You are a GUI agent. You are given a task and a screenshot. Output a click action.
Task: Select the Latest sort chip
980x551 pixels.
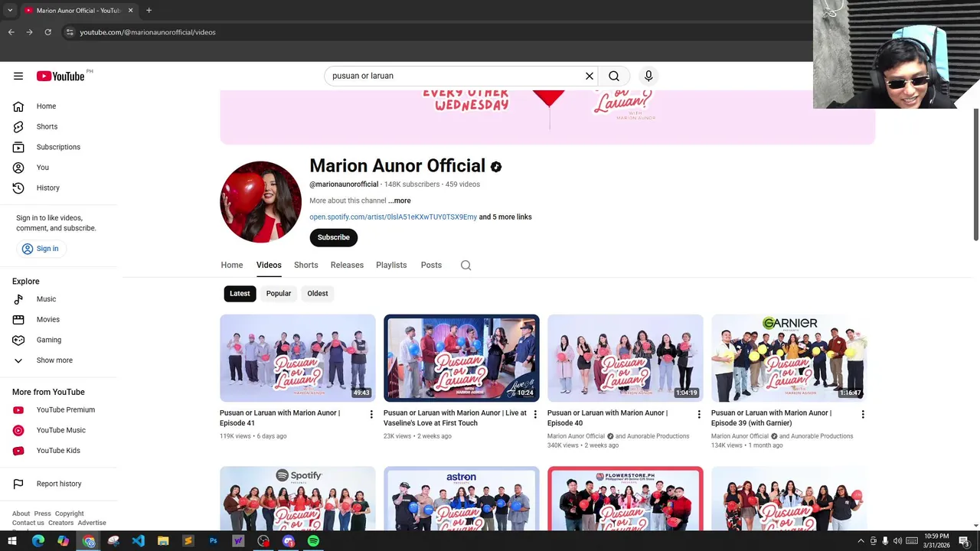click(240, 293)
